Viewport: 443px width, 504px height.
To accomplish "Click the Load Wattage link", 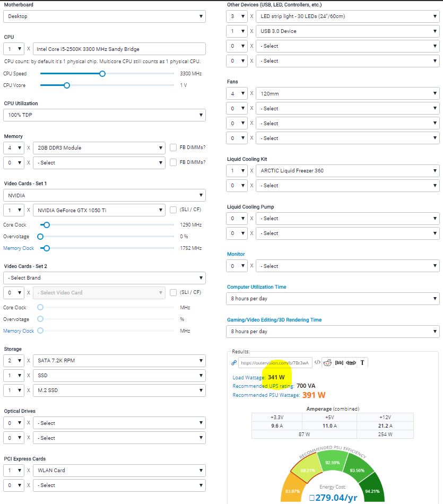I will coord(249,378).
